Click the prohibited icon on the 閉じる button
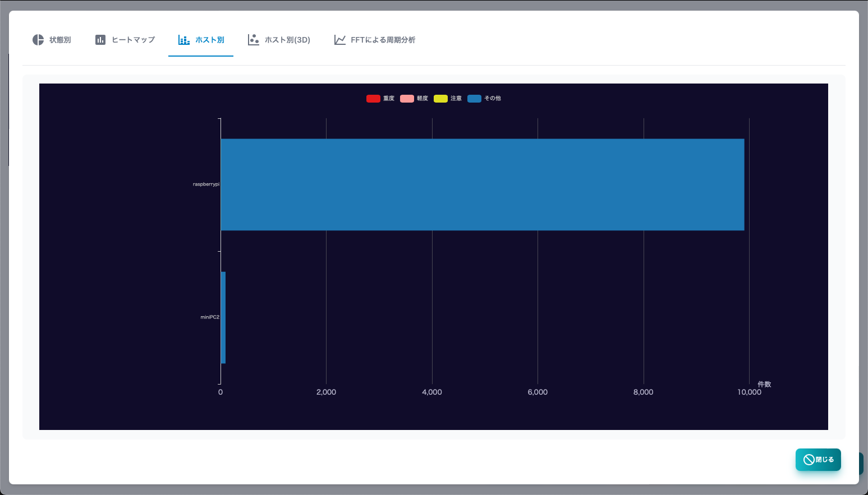 809,460
